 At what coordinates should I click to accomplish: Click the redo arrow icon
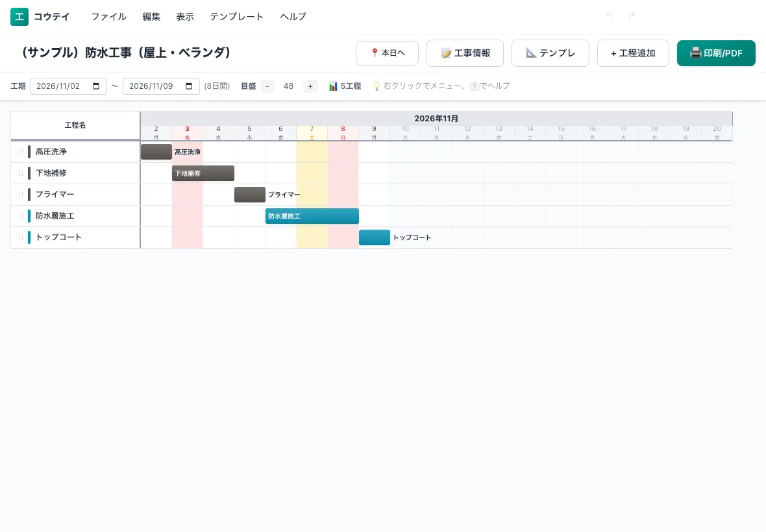tap(632, 17)
